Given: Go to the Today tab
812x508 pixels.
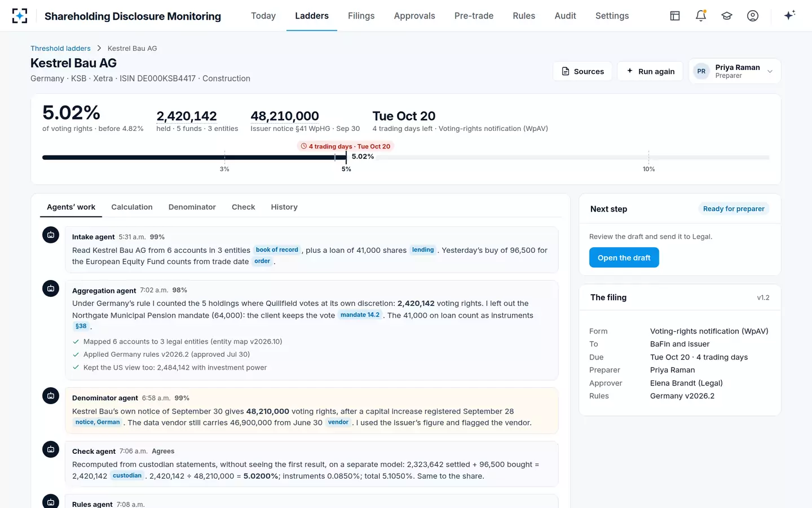Looking at the screenshot, I should [x=263, y=16].
